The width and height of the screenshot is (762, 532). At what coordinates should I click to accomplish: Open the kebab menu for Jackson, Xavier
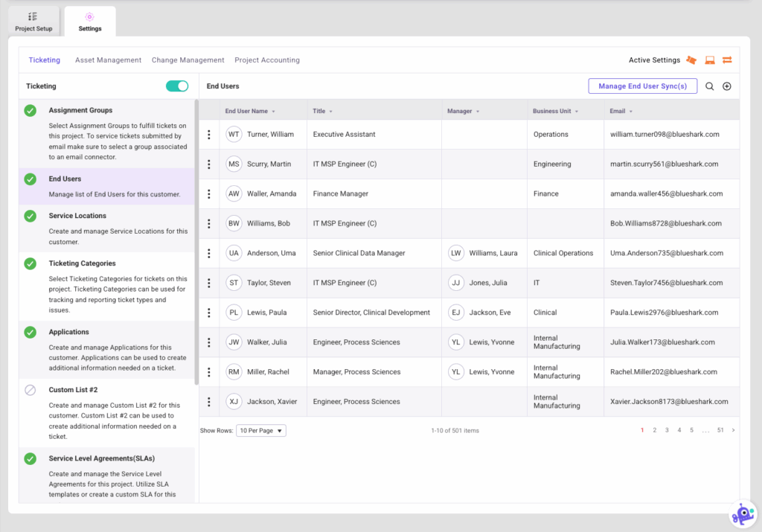tap(209, 402)
